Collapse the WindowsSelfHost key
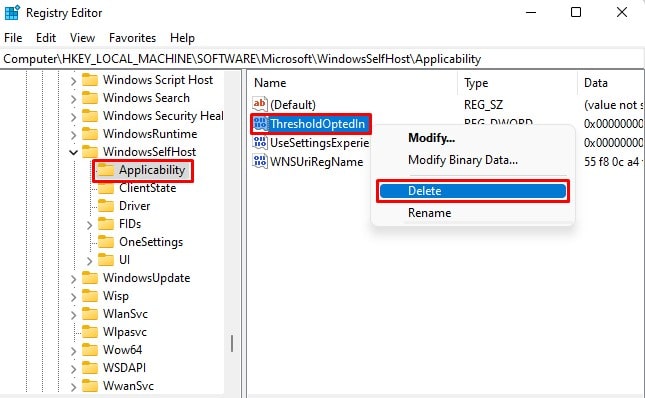 click(x=73, y=153)
